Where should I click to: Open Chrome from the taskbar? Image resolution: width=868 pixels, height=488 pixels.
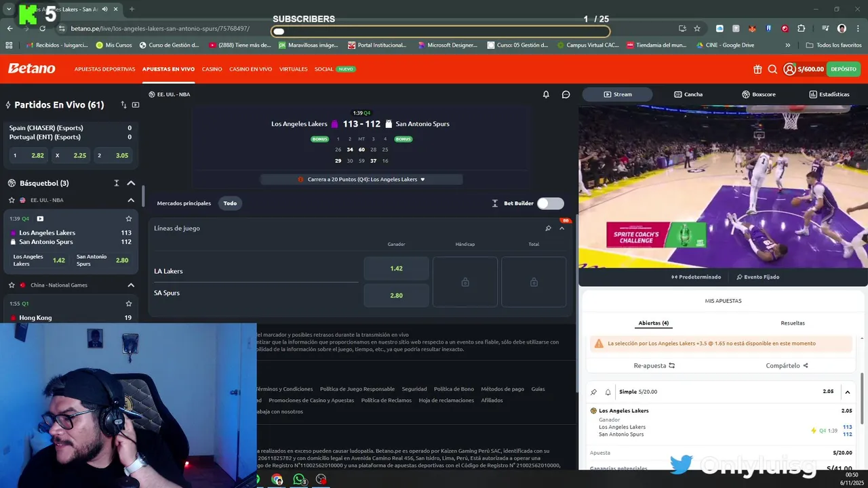(277, 479)
